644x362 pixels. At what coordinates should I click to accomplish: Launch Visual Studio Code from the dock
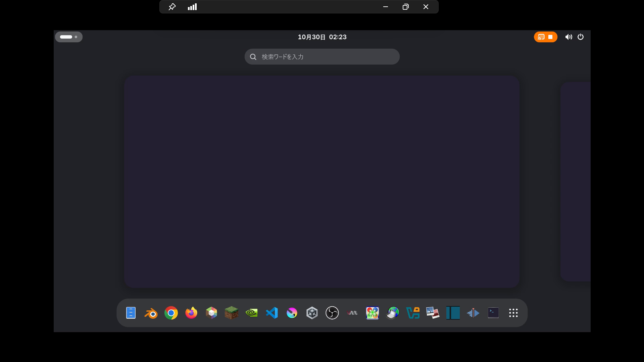(x=272, y=313)
